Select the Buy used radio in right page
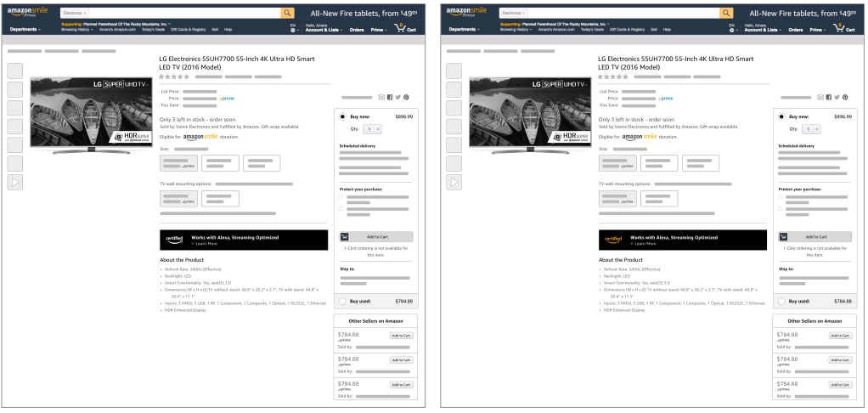The image size is (868, 413). (x=781, y=301)
